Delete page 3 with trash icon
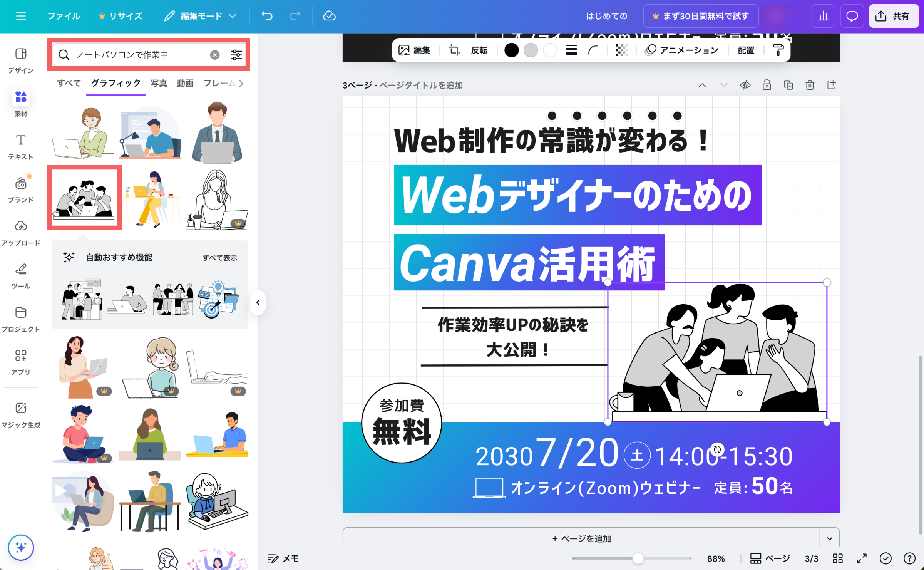Screen dimensions: 924x570 point(810,85)
